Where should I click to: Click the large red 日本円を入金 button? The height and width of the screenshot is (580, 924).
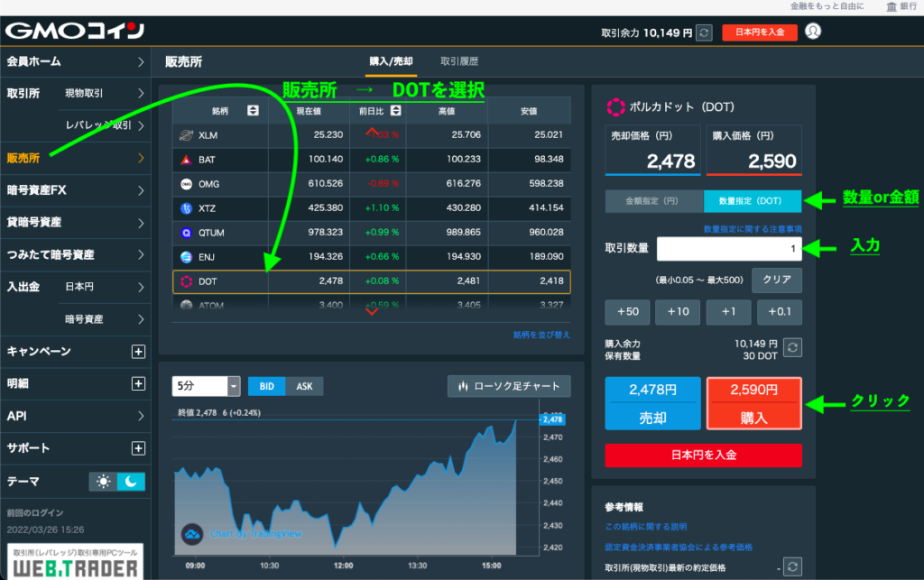click(x=704, y=456)
